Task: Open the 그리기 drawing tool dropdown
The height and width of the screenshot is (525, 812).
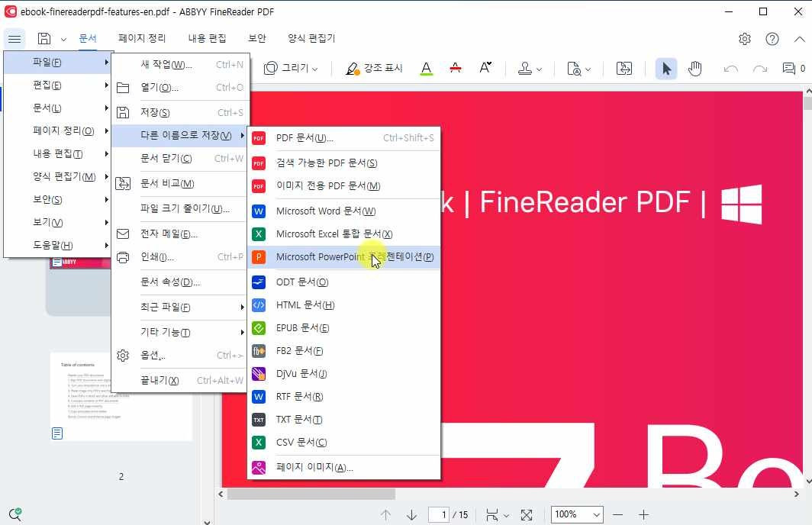Action: pyautogui.click(x=291, y=69)
